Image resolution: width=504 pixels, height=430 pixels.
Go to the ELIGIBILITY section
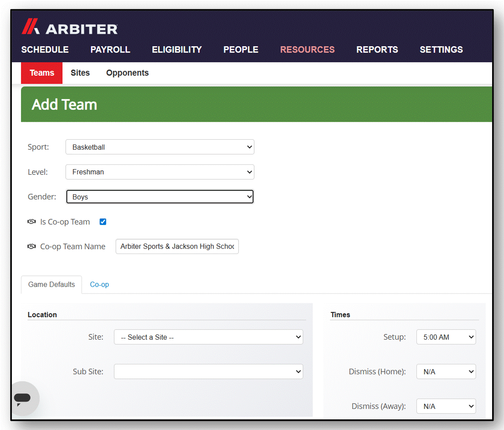[x=177, y=50]
